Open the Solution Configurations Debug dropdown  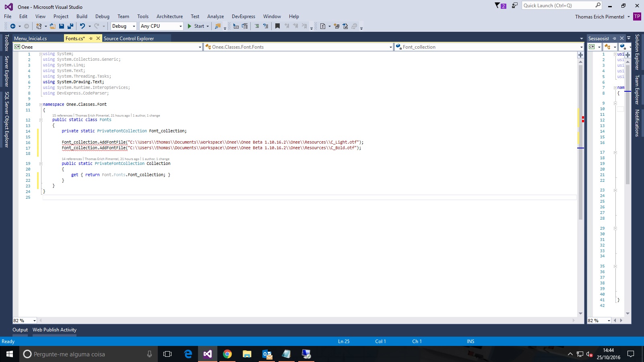tap(124, 26)
